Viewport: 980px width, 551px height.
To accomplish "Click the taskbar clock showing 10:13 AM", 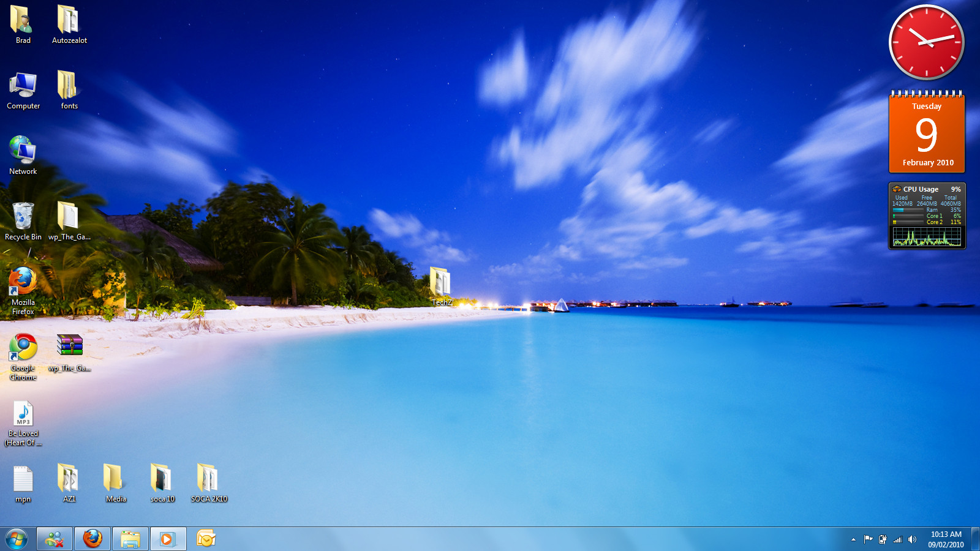I will [946, 539].
